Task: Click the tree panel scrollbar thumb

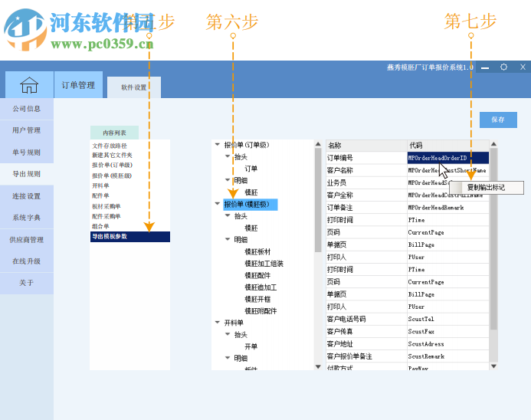Action: point(318,200)
